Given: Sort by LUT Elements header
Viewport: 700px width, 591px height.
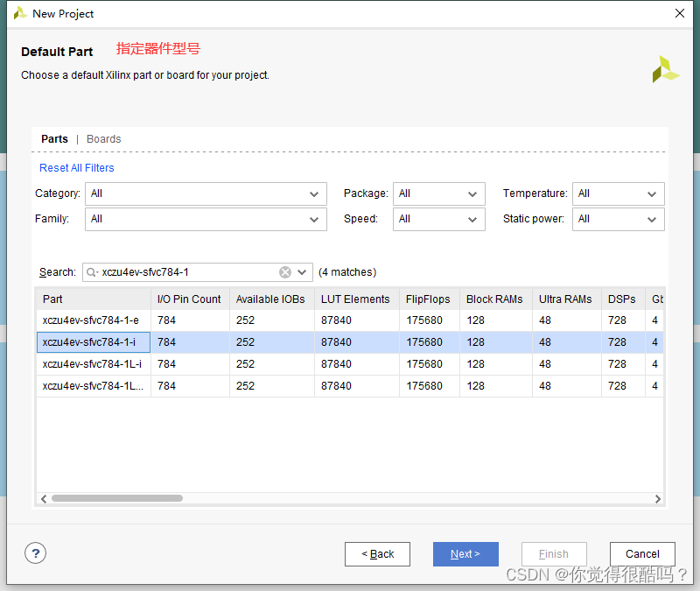Looking at the screenshot, I should pos(357,299).
